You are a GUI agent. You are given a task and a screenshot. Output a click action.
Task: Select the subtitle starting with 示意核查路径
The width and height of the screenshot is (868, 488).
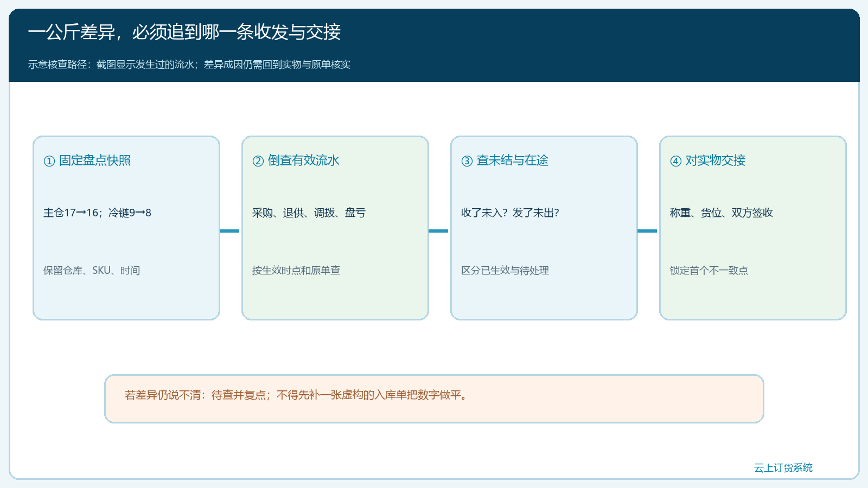click(x=189, y=65)
